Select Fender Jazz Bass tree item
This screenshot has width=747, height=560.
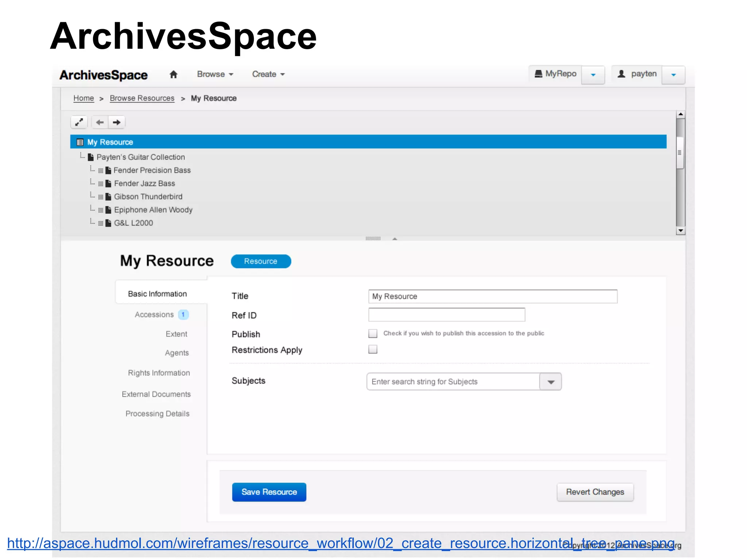tap(144, 183)
